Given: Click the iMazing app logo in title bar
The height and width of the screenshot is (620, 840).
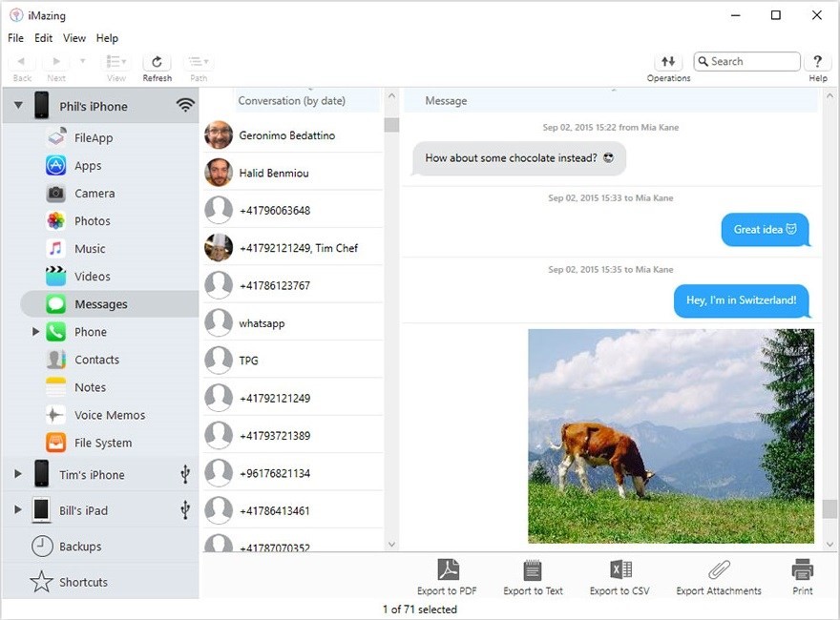Looking at the screenshot, I should [x=16, y=15].
